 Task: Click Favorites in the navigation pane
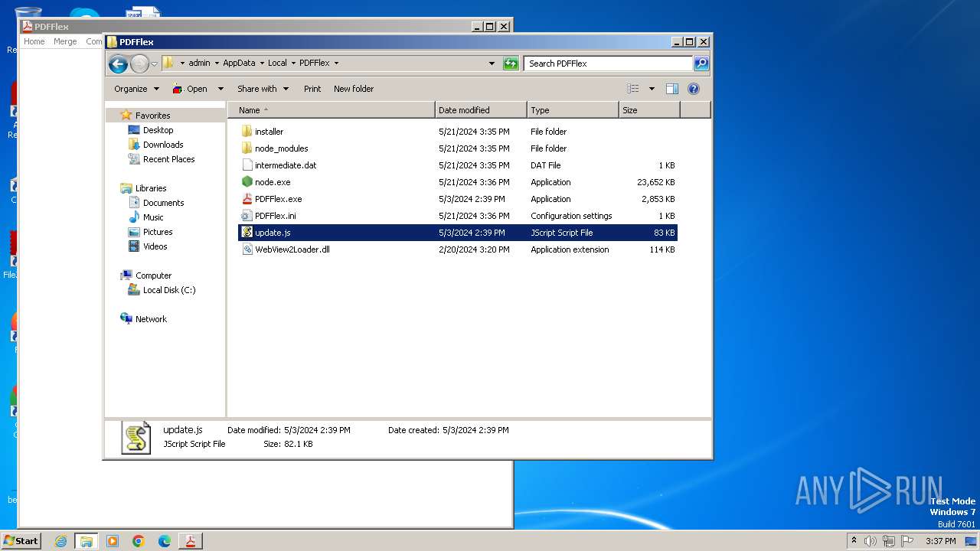click(152, 116)
